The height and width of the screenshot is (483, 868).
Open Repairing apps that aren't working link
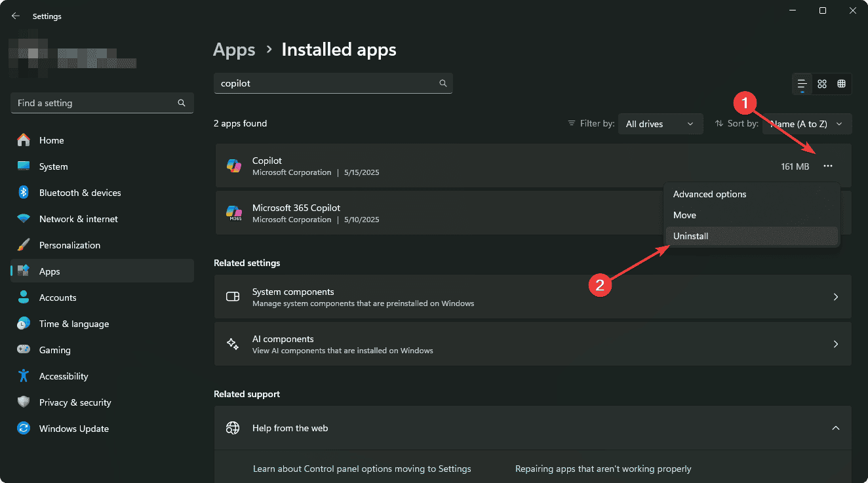pos(603,469)
